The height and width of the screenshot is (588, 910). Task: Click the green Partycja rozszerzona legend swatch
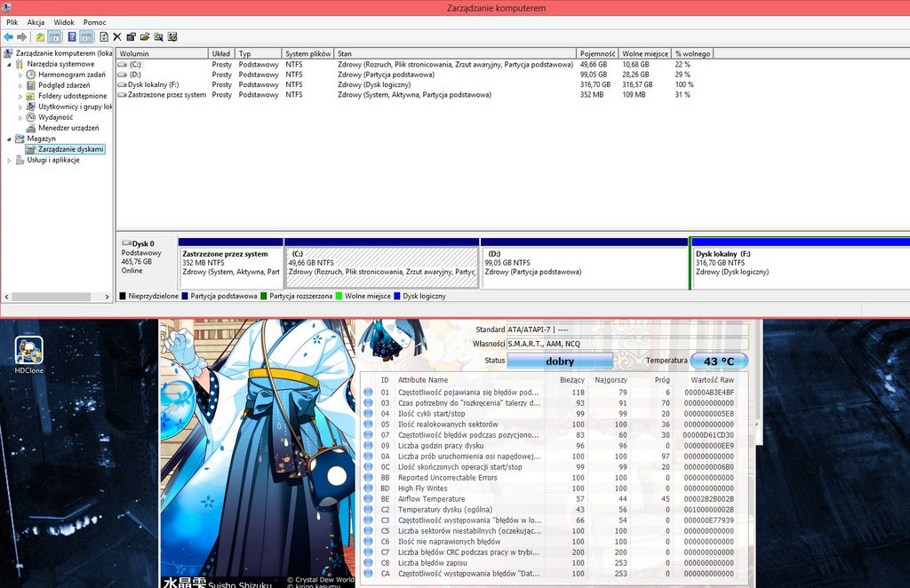pyautogui.click(x=263, y=296)
